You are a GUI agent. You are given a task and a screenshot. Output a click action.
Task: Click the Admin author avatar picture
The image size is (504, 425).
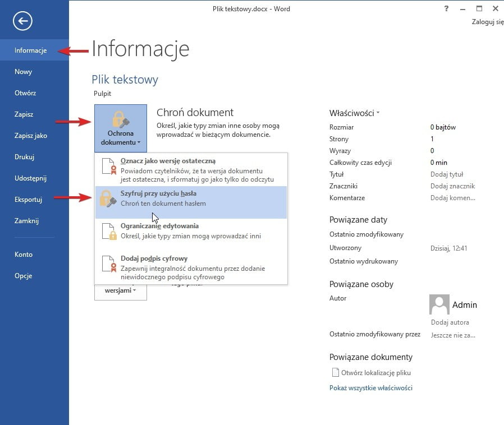[439, 304]
